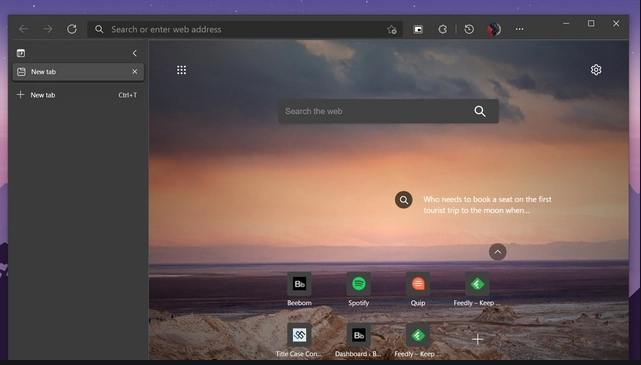Click the browser back arrow

click(23, 29)
